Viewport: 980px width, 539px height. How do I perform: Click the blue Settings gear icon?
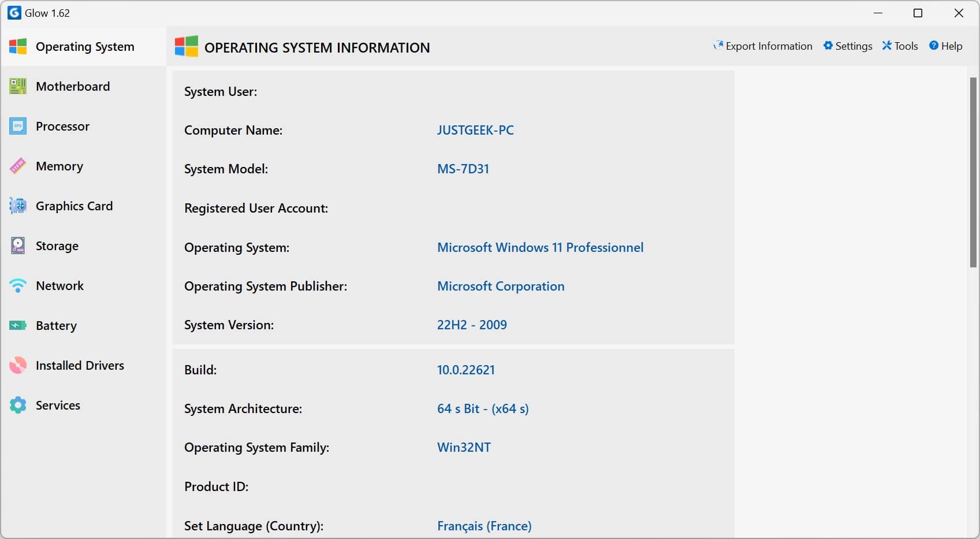(x=828, y=46)
